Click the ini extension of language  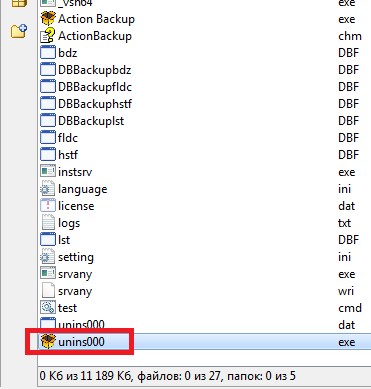pos(344,189)
